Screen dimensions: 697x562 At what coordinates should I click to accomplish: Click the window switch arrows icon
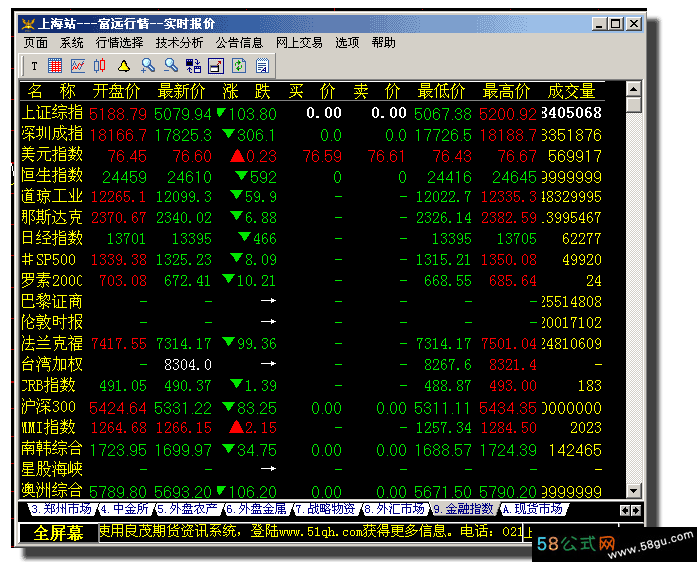pos(193,66)
